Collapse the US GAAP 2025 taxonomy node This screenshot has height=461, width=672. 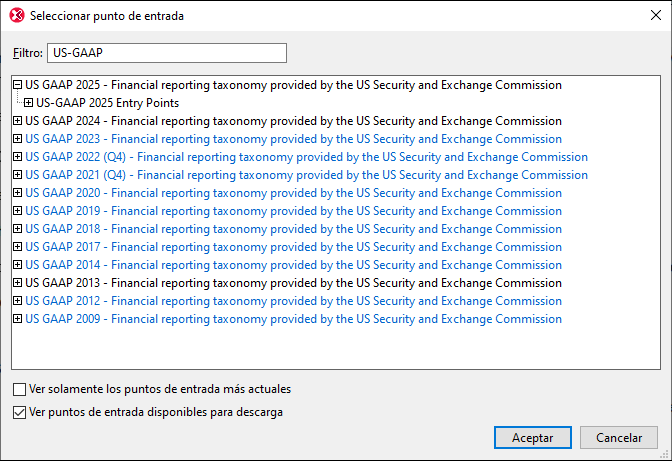(x=18, y=85)
